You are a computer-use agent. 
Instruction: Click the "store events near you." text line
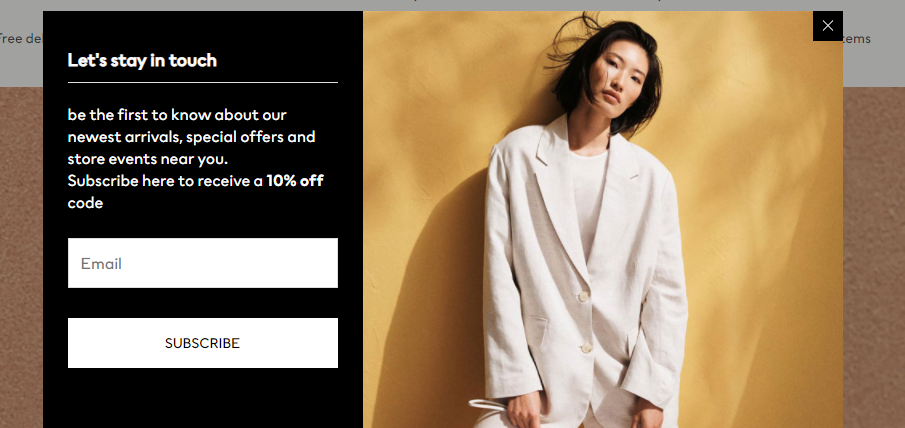click(148, 159)
